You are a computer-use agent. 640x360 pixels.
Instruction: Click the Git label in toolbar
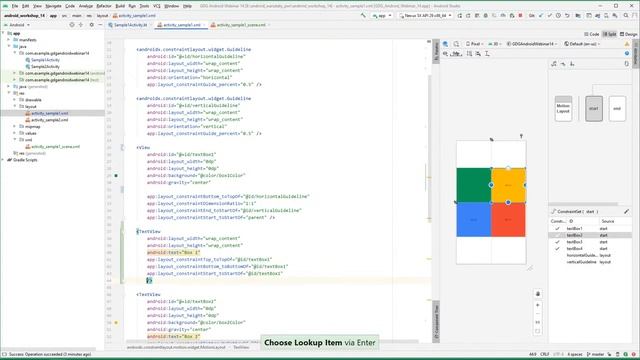click(531, 16)
